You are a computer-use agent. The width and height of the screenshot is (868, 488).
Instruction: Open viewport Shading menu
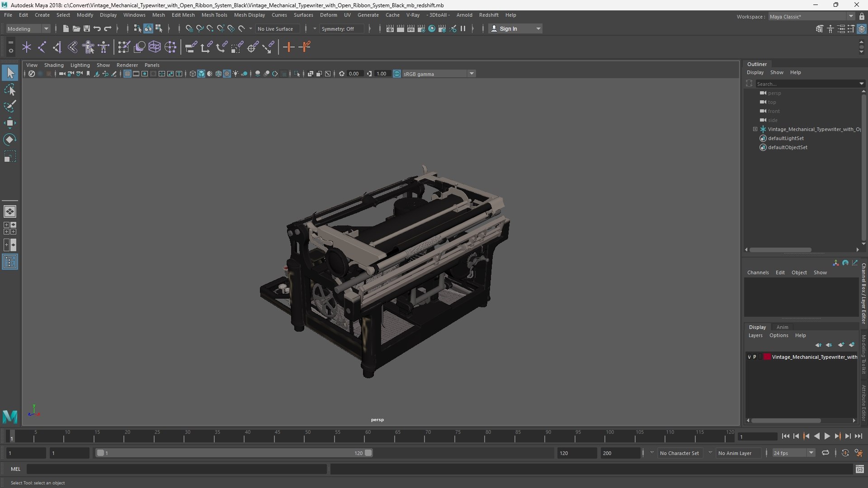(x=54, y=65)
